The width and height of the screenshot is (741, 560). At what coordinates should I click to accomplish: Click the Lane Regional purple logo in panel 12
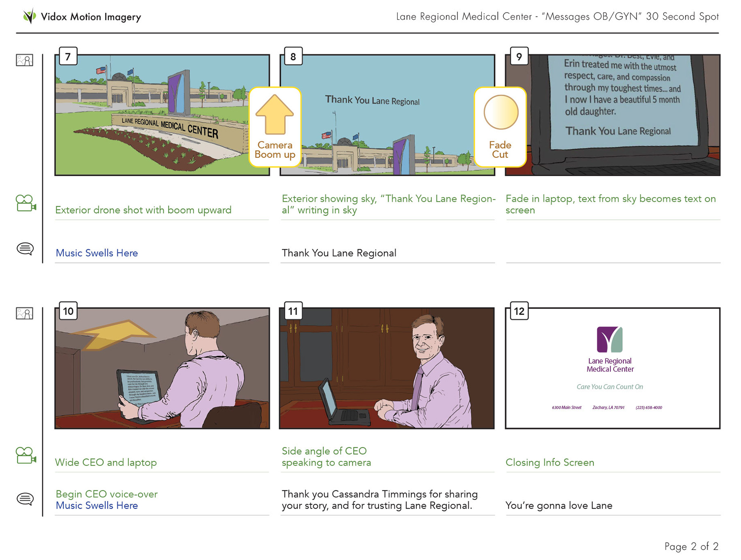click(610, 339)
